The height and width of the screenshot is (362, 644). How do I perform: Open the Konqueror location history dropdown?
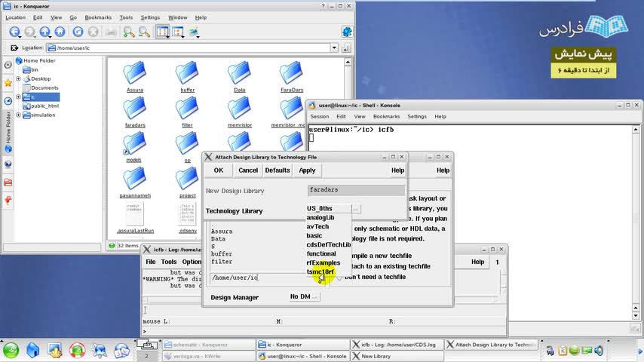pyautogui.click(x=334, y=48)
